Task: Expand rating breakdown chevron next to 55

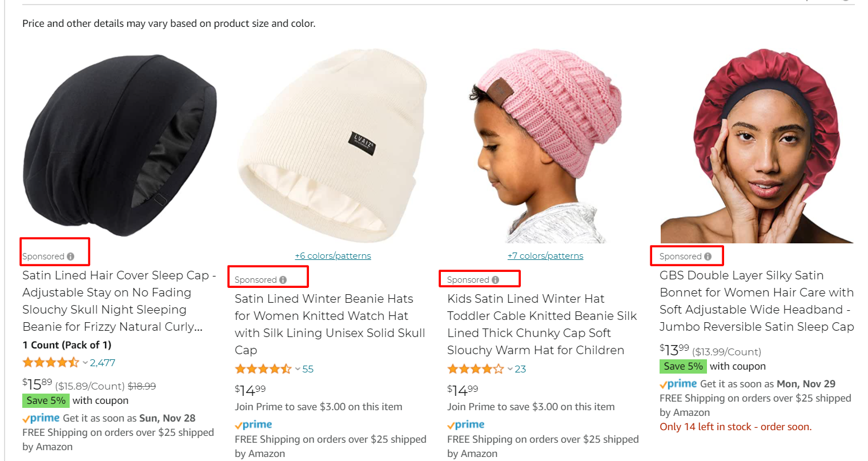Action: [298, 370]
